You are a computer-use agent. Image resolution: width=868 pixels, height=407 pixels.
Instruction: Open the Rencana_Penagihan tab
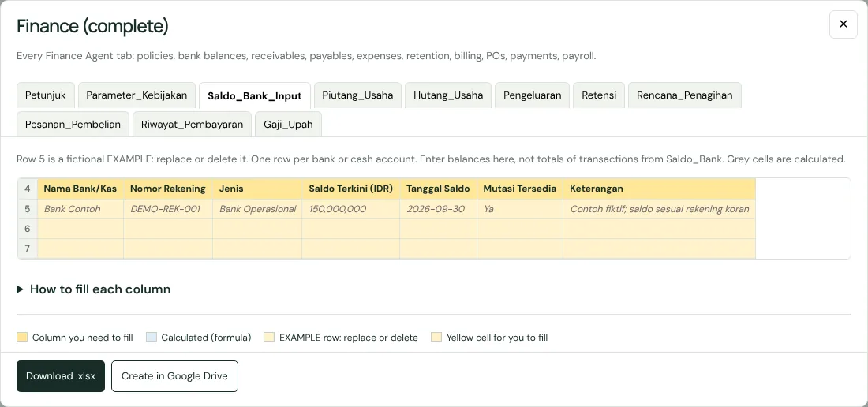685,95
